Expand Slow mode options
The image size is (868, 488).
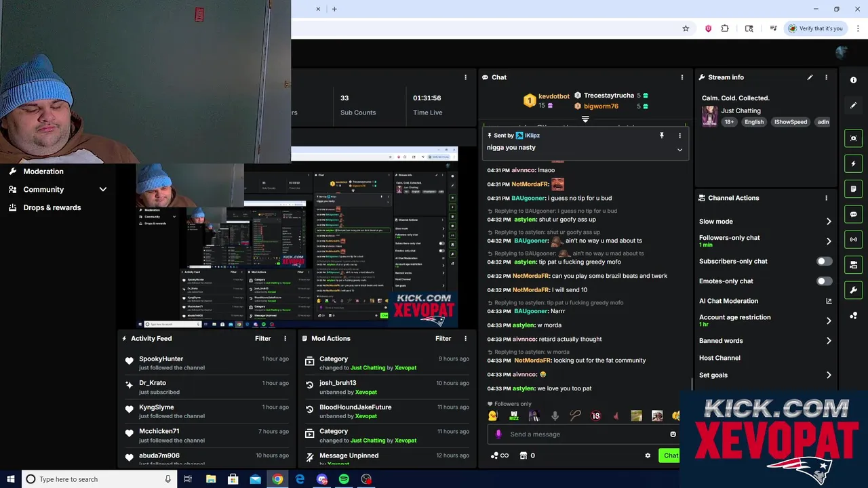pos(828,222)
